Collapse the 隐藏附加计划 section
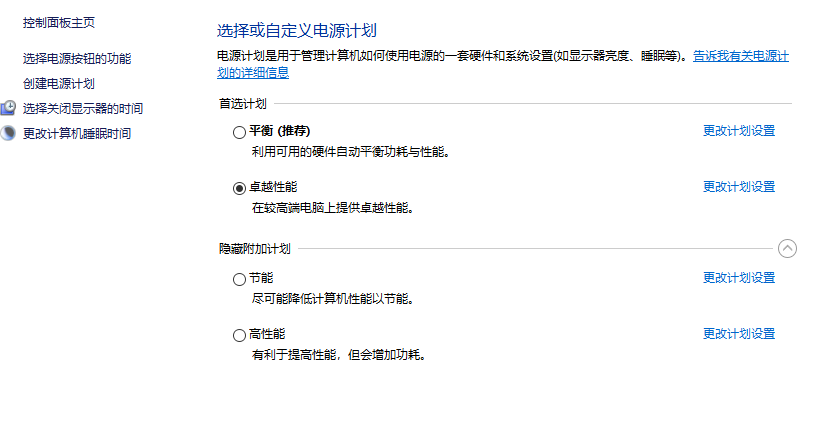Viewport: 815px width, 428px height. point(787,249)
